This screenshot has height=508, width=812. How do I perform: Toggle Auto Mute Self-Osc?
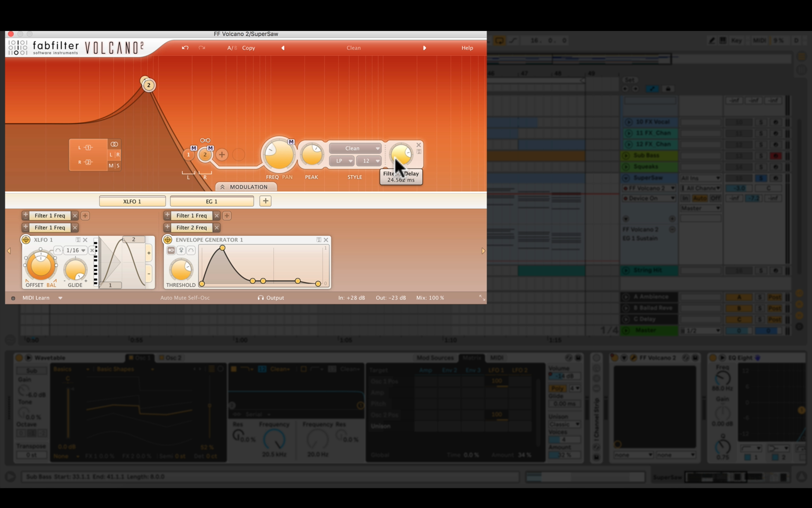point(185,298)
